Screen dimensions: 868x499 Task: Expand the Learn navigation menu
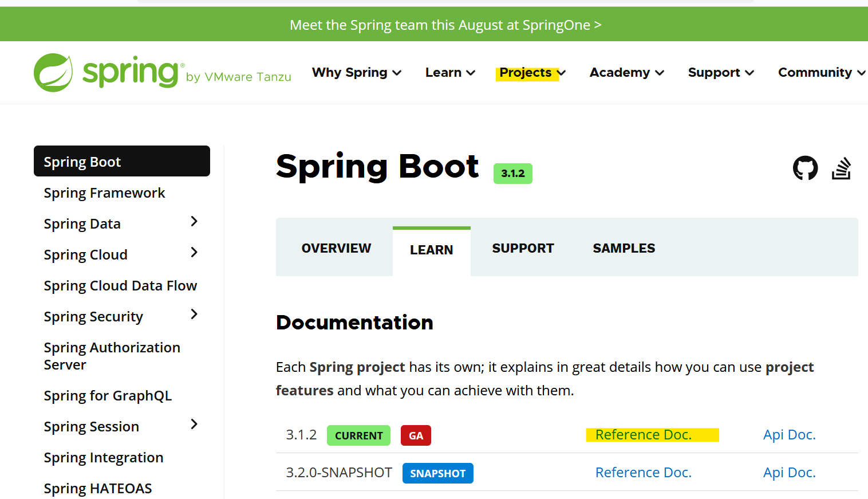(x=450, y=73)
